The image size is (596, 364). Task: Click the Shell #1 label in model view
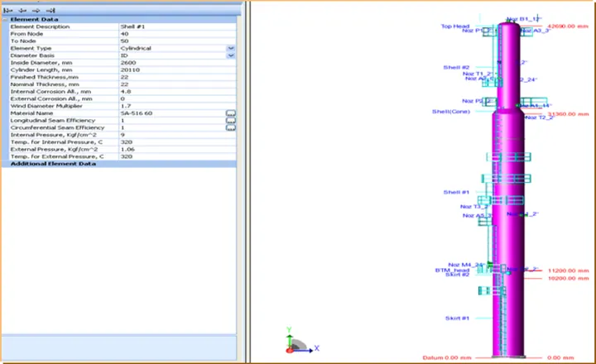[456, 192]
